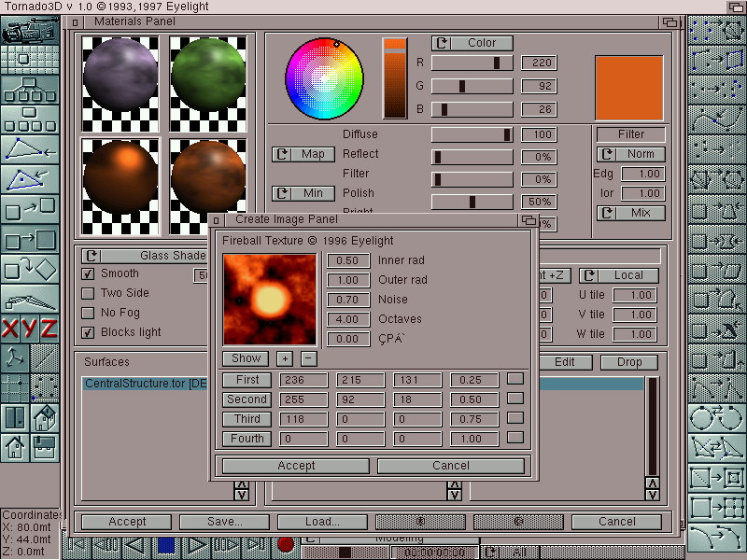Image resolution: width=747 pixels, height=560 pixels.
Task: Select the hierarchy tree tool icon
Action: 30,90
